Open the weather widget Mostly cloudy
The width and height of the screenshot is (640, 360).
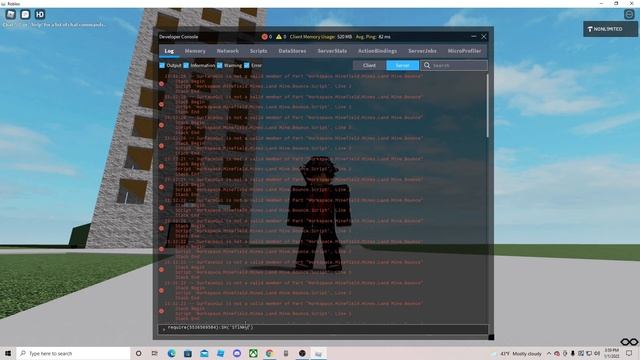(x=517, y=353)
